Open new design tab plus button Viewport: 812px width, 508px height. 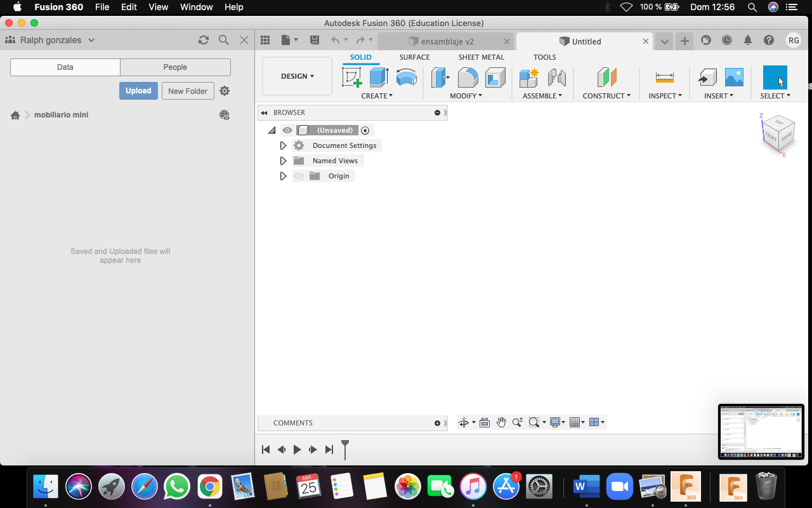tap(684, 41)
